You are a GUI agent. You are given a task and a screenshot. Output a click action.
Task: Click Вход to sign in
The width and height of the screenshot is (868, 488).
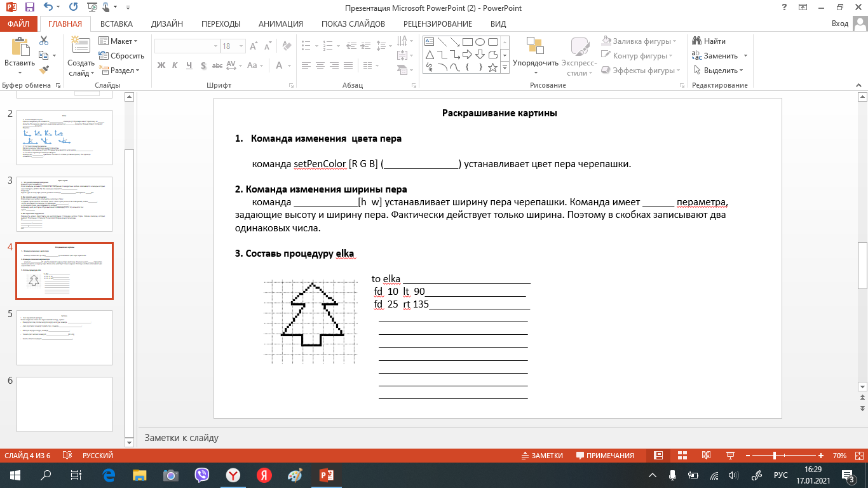tap(840, 24)
